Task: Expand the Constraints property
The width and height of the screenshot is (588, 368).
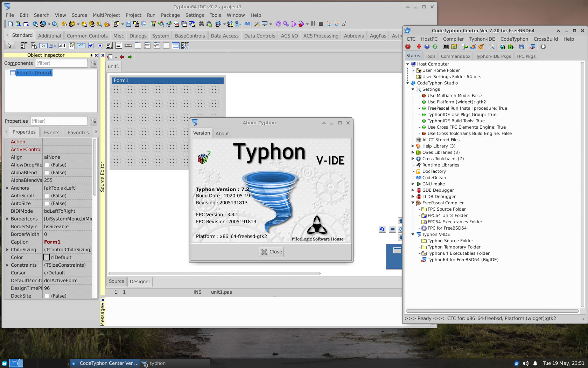Action: (x=7, y=265)
